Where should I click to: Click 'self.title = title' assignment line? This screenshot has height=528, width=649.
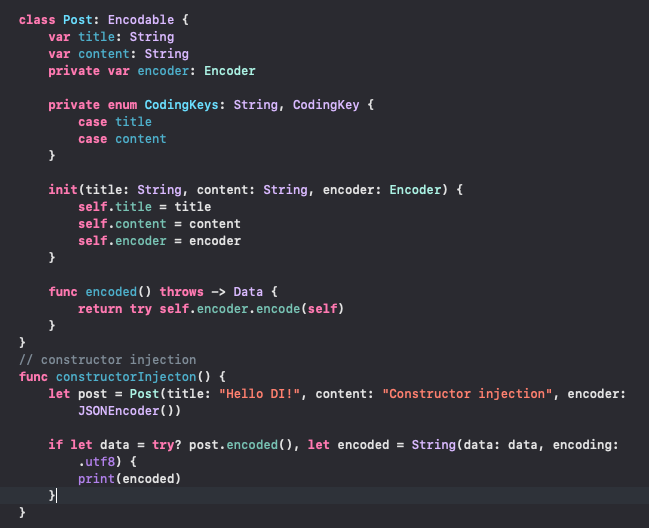point(144,206)
